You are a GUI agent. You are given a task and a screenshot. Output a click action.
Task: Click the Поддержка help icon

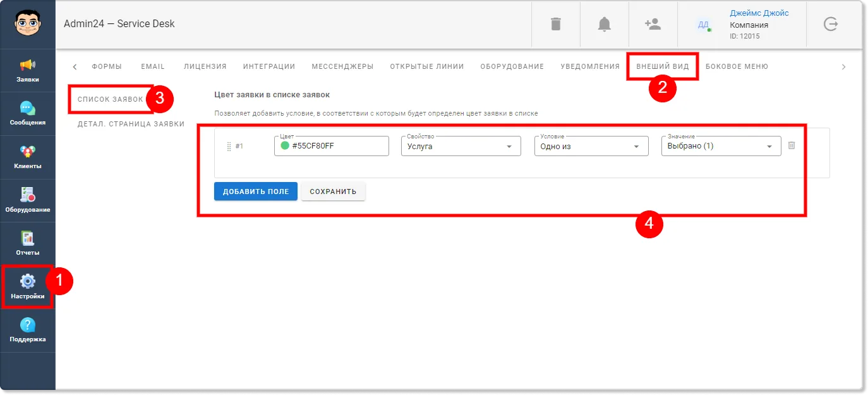point(28,331)
